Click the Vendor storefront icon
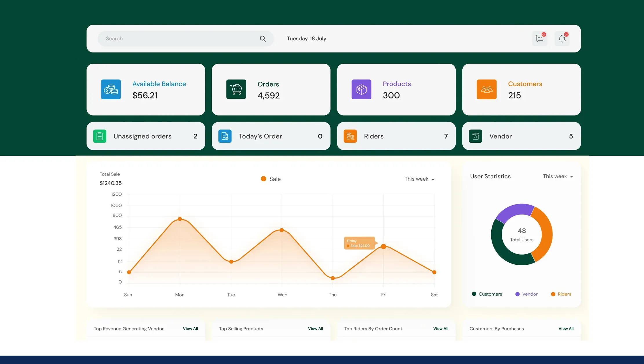 (x=475, y=136)
